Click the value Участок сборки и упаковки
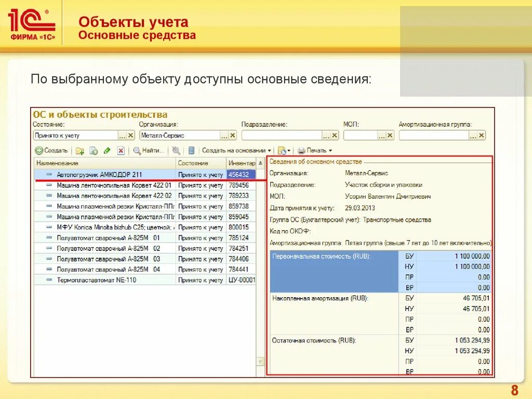Viewport: 532px width, 399px height. (383, 185)
